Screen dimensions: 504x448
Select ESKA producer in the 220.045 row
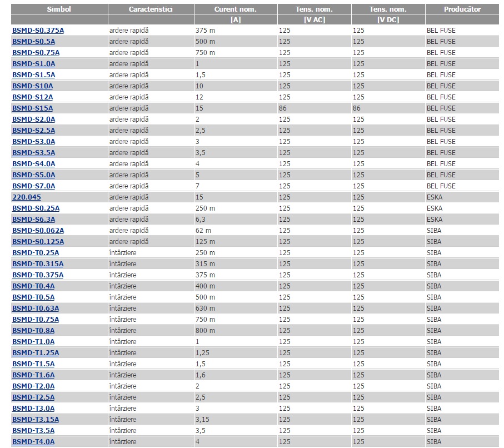(x=435, y=197)
